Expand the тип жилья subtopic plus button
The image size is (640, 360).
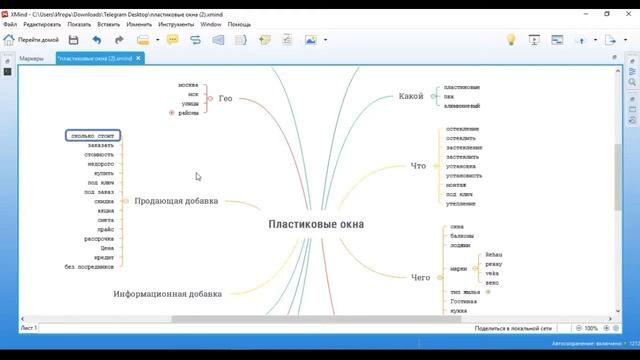coord(488,292)
